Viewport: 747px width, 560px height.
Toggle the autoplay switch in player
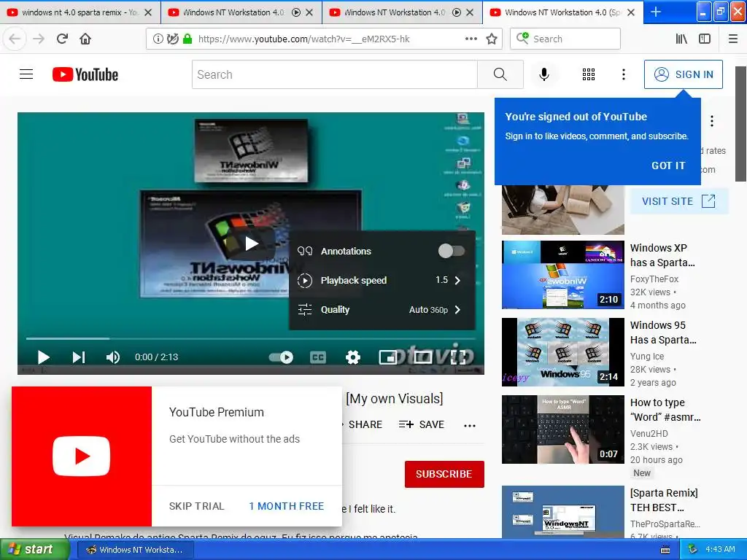[x=281, y=357]
